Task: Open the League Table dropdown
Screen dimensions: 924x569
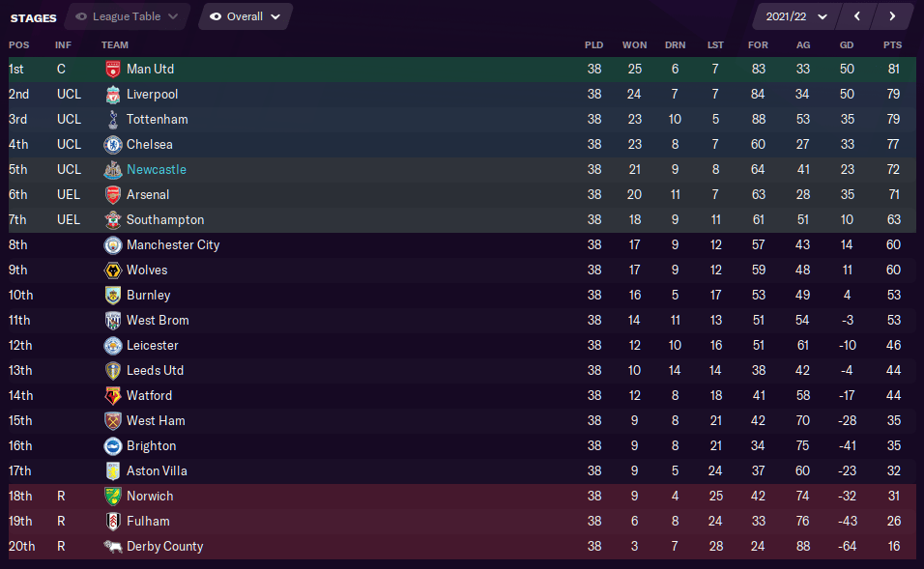Action: point(127,16)
